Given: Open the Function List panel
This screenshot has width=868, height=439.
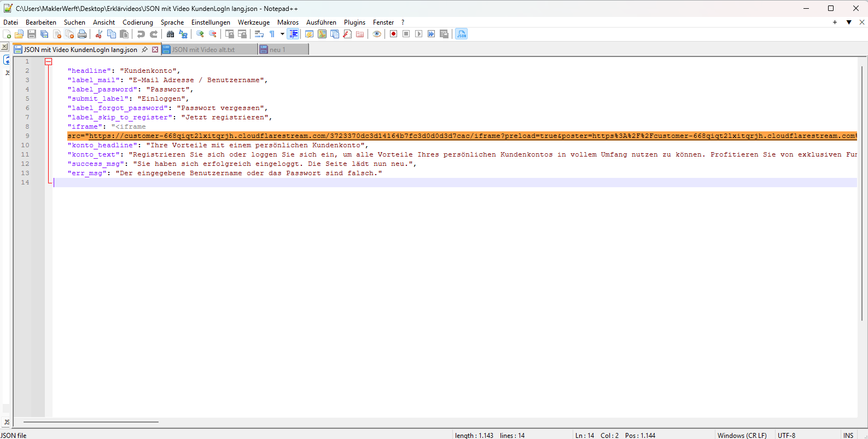Looking at the screenshot, I should click(347, 34).
